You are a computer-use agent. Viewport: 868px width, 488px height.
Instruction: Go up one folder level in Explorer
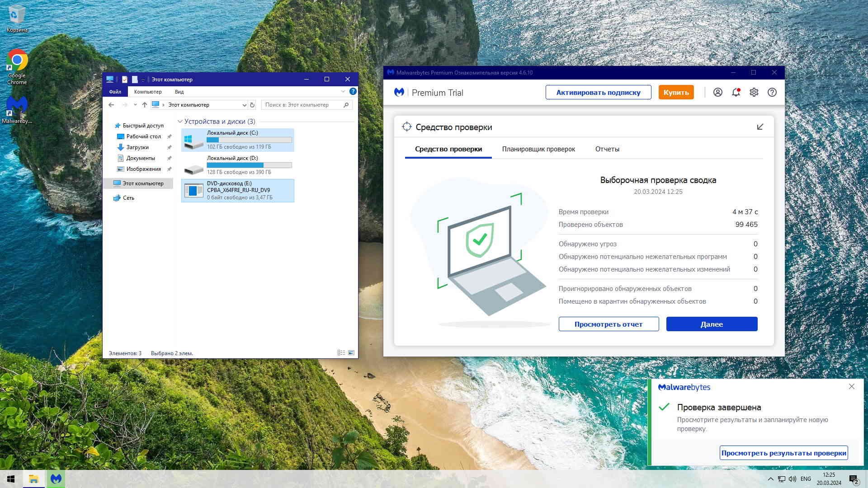point(145,105)
